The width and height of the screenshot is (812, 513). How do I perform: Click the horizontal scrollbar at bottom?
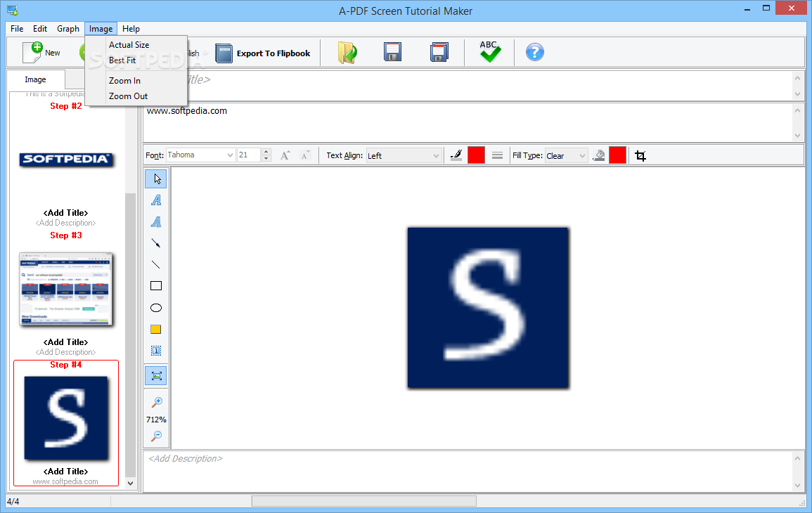click(363, 501)
